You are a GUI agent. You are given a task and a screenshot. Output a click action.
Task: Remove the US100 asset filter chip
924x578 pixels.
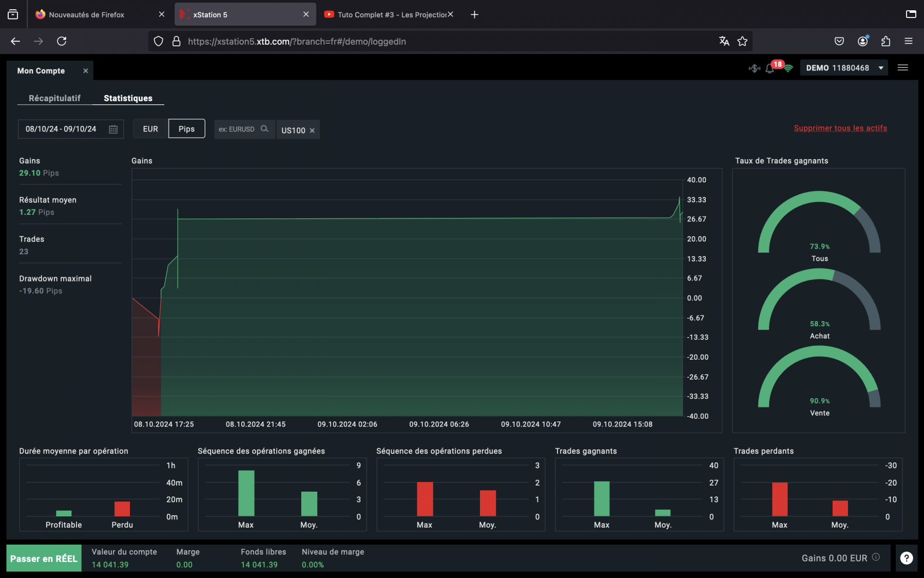pyautogui.click(x=312, y=130)
